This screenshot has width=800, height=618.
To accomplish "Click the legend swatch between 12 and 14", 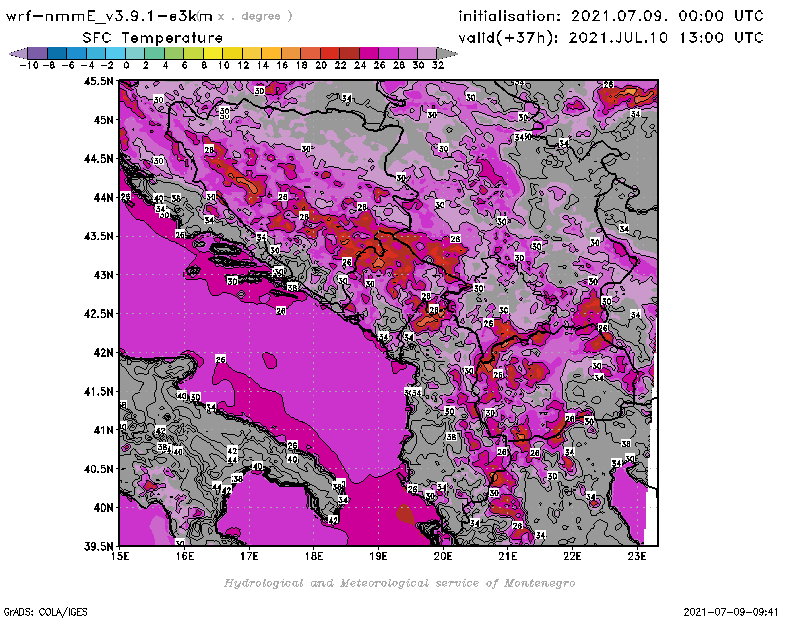I will point(252,53).
